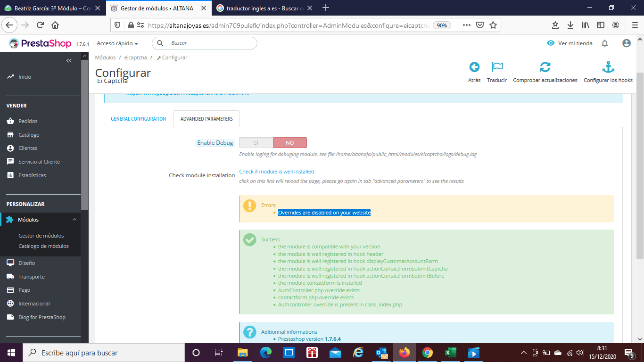Go to Inicio dashboard
The width and height of the screenshot is (644, 362).
click(x=25, y=77)
